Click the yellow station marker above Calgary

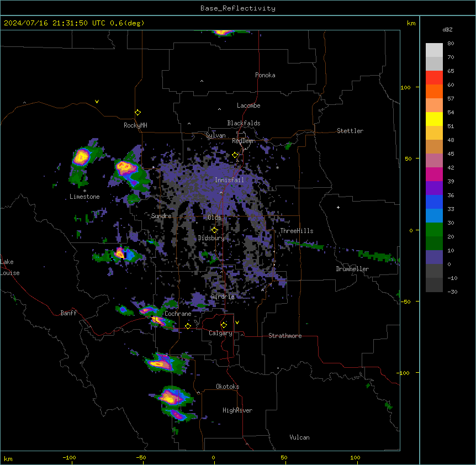pyautogui.click(x=224, y=325)
